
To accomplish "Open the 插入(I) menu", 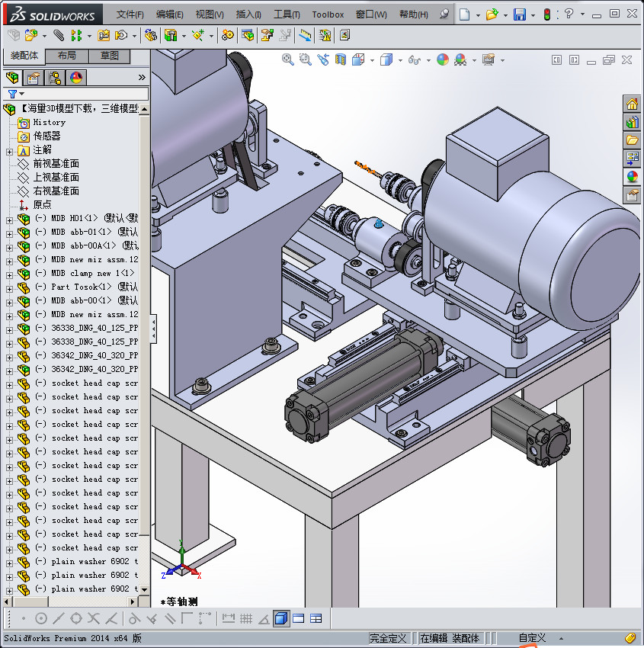I will 248,14.
